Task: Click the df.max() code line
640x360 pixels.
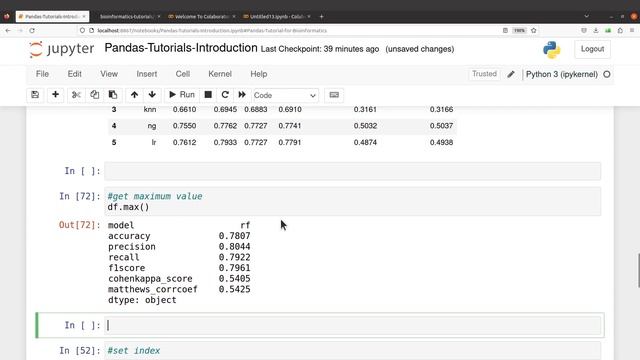Action: [129, 207]
